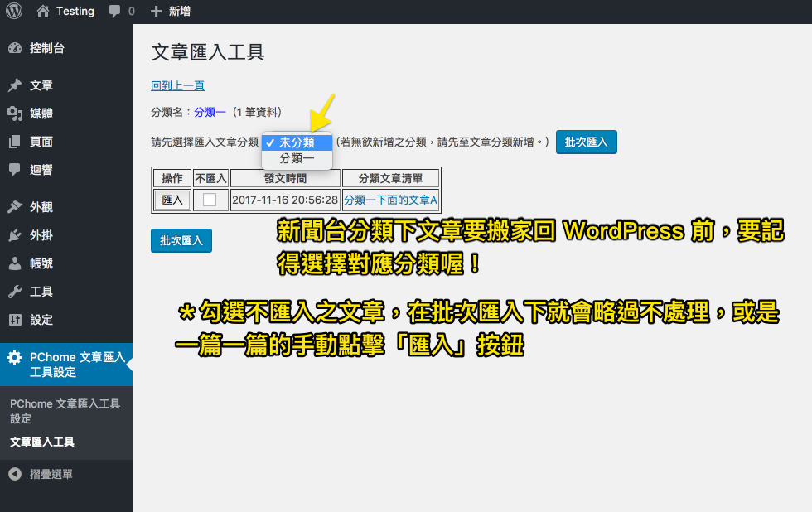Click the 匯入 button in table row
This screenshot has height=512, width=812.
(x=172, y=200)
